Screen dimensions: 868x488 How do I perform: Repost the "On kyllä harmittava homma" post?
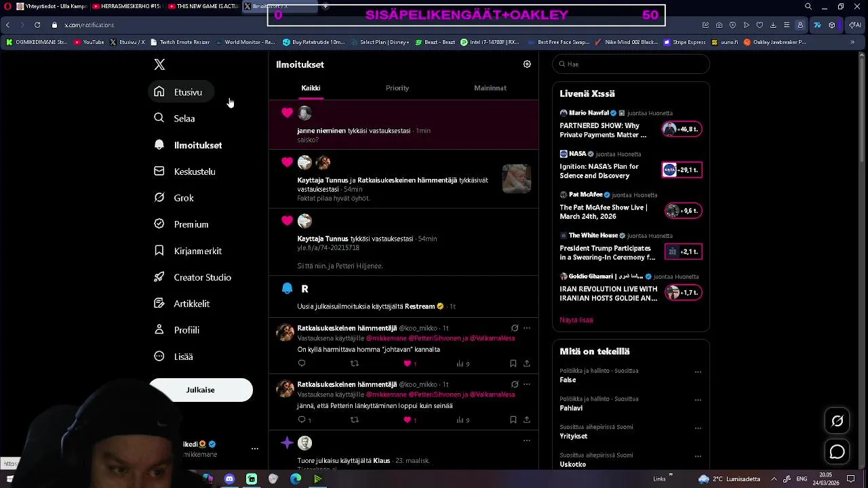click(x=354, y=363)
